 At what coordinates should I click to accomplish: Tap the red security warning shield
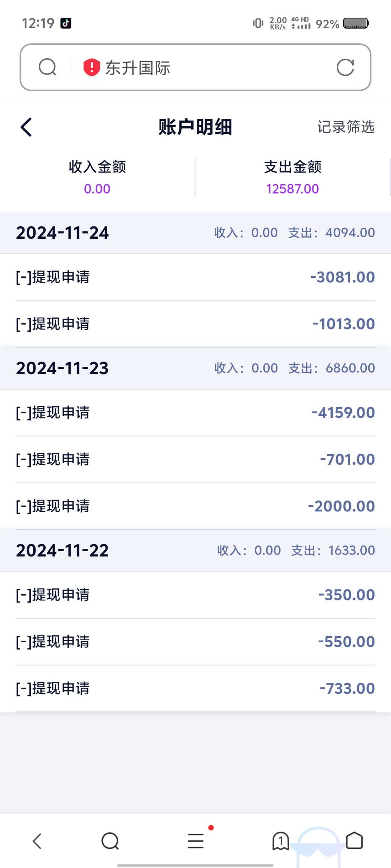92,67
